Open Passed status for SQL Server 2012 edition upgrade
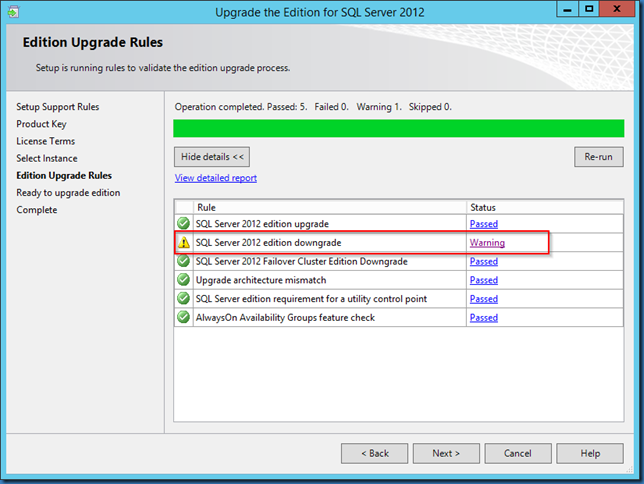The height and width of the screenshot is (484, 644). click(x=484, y=224)
